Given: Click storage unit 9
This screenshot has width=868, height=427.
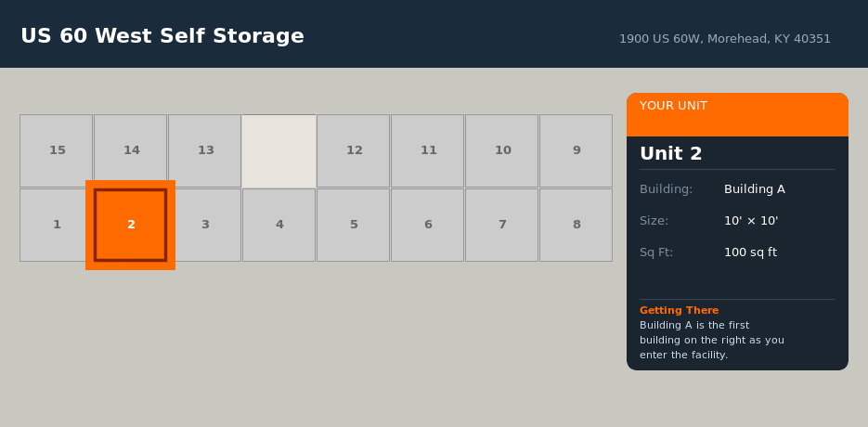Looking at the screenshot, I should [x=577, y=150].
